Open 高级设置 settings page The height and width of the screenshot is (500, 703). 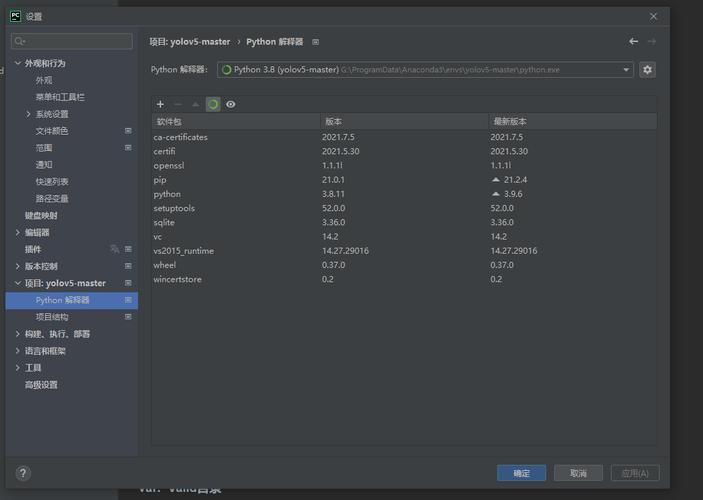[x=41, y=385]
